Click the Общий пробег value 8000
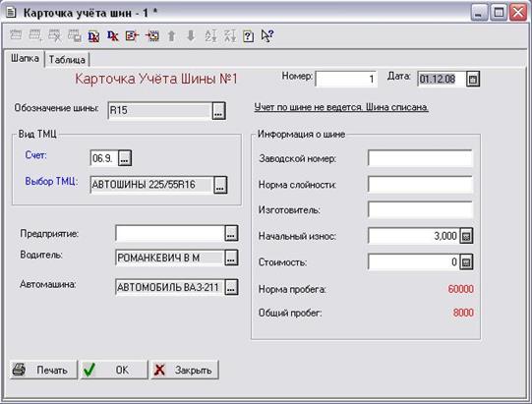The width and height of the screenshot is (532, 404). (x=463, y=313)
